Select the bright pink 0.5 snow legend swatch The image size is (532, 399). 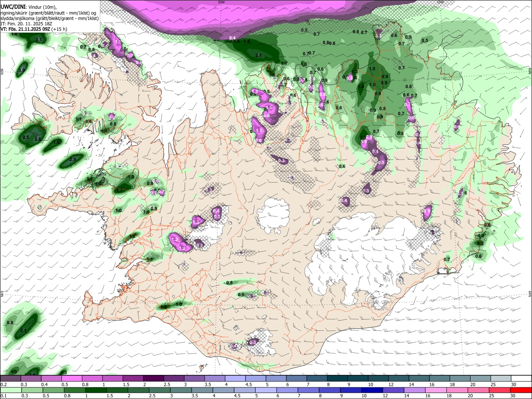click(71, 379)
